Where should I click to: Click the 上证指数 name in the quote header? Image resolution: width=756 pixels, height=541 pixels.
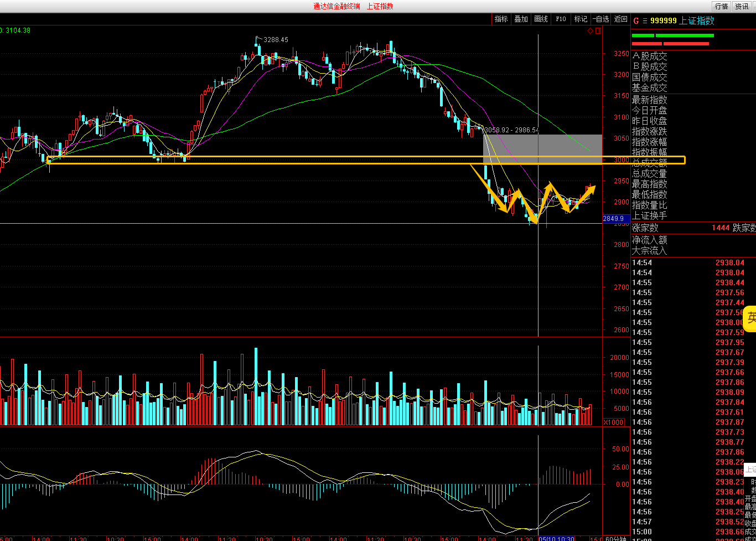pos(697,20)
